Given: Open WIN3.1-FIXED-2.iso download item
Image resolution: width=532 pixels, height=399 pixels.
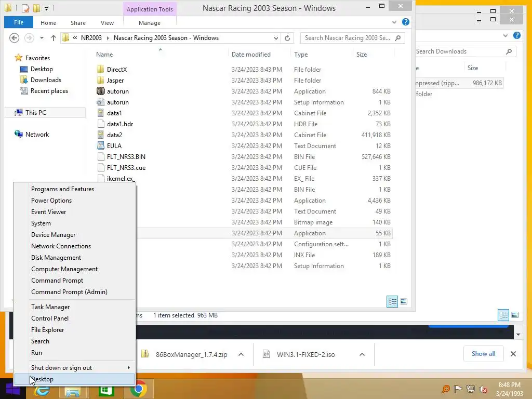Looking at the screenshot, I should tap(305, 354).
